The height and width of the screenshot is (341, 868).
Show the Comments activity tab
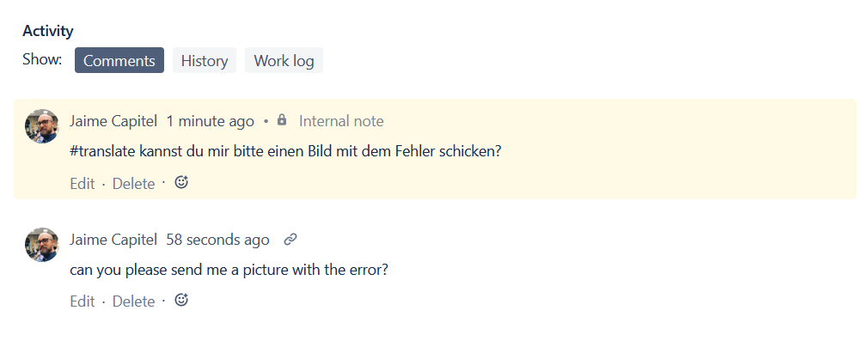[x=119, y=60]
